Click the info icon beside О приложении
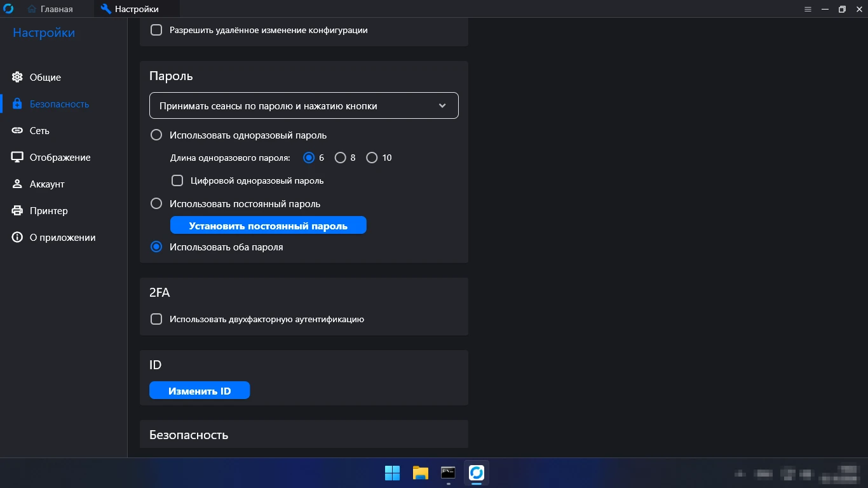 tap(18, 238)
